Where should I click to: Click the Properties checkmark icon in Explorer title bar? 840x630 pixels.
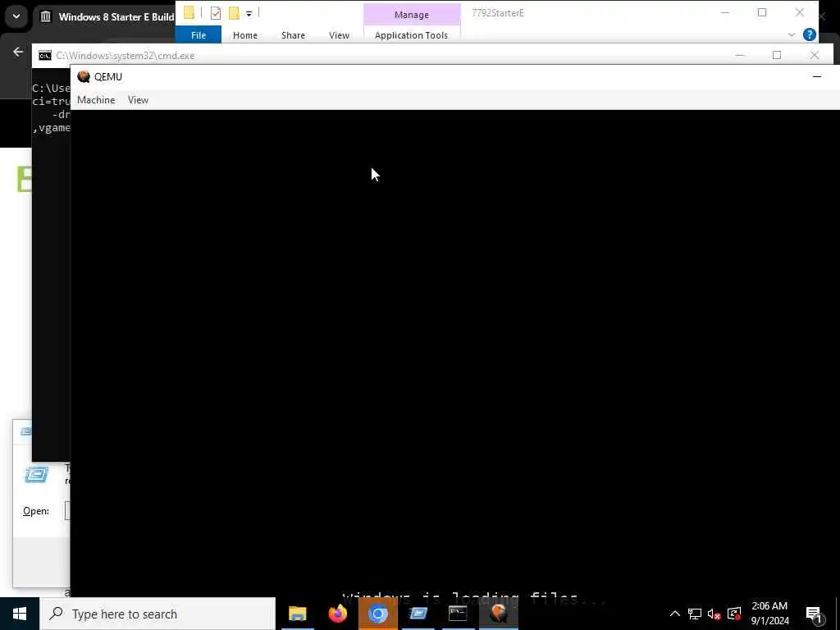[x=216, y=13]
